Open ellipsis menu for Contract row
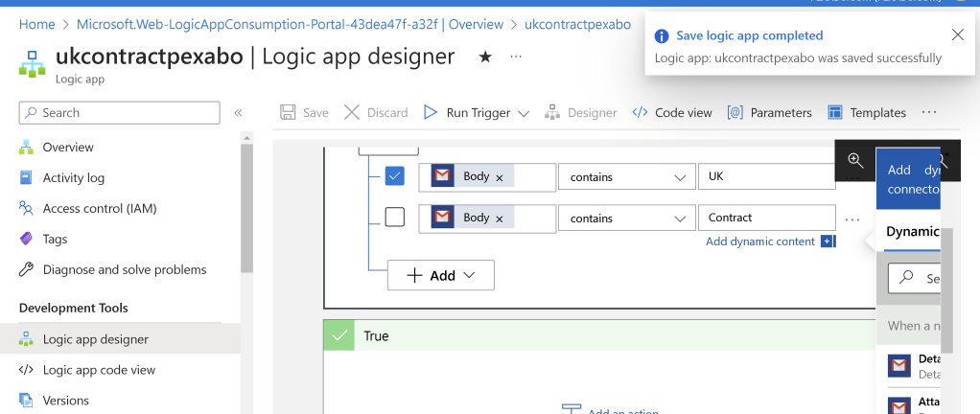The height and width of the screenshot is (414, 980). tap(852, 219)
